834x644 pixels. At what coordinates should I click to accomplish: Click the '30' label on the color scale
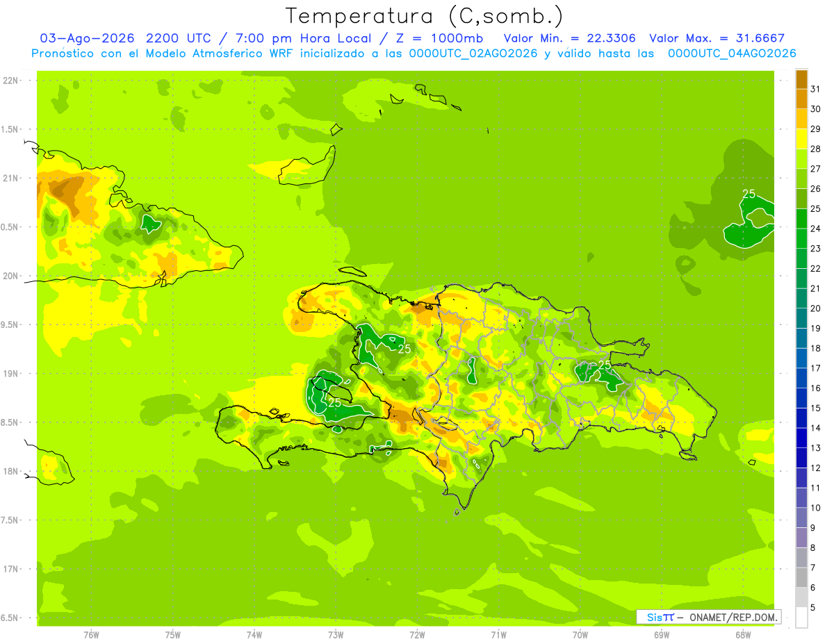(x=816, y=108)
